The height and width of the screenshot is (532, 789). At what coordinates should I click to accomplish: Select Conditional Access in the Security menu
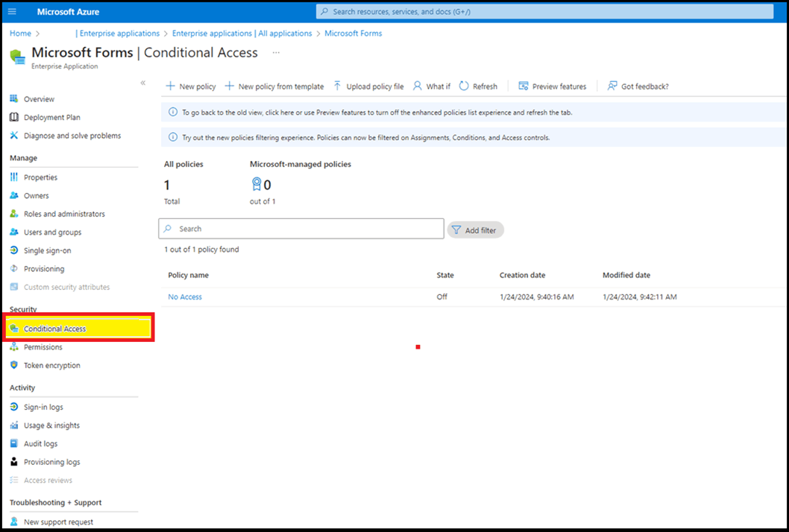pyautogui.click(x=78, y=329)
